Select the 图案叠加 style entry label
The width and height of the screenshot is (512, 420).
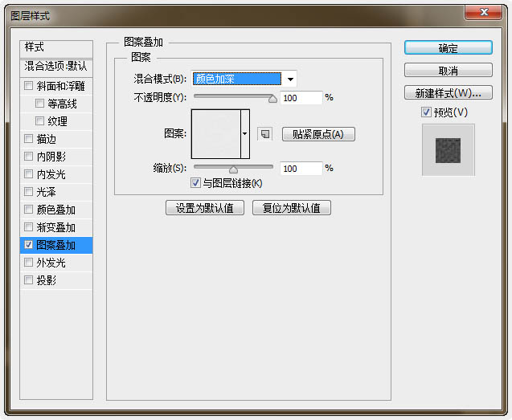[55, 245]
